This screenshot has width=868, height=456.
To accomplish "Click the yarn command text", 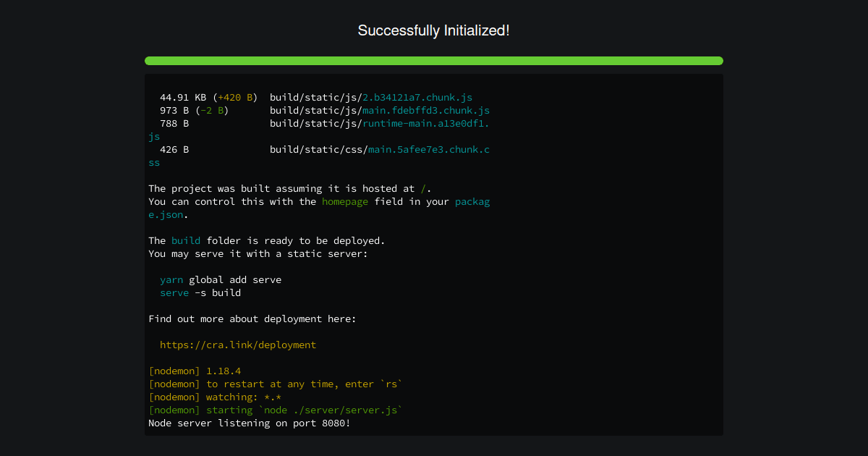I will (x=171, y=279).
